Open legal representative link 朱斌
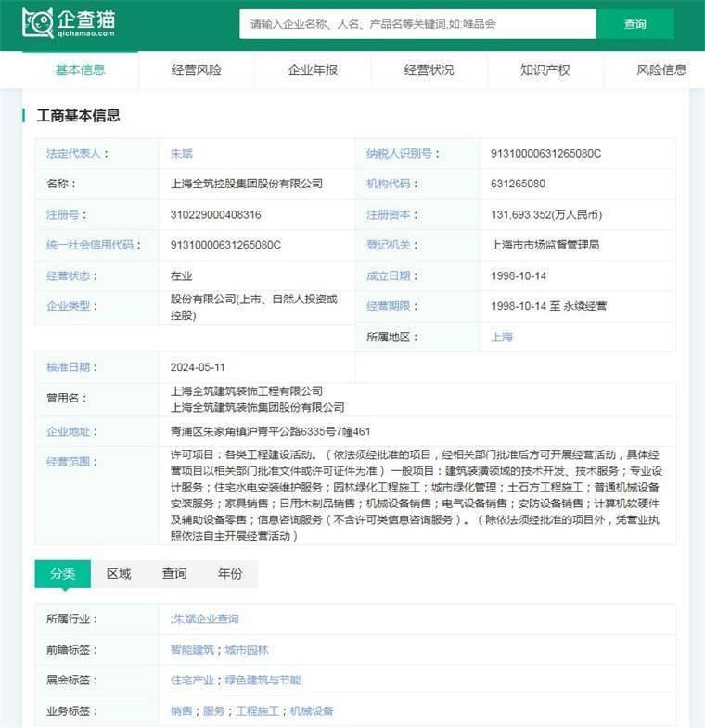Screen dimensions: 705x728 (182, 154)
